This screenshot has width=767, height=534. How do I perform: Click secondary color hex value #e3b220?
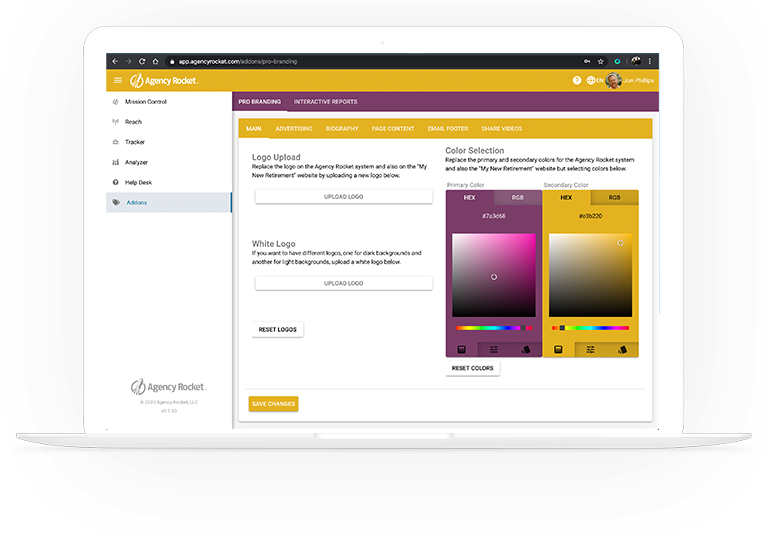590,216
